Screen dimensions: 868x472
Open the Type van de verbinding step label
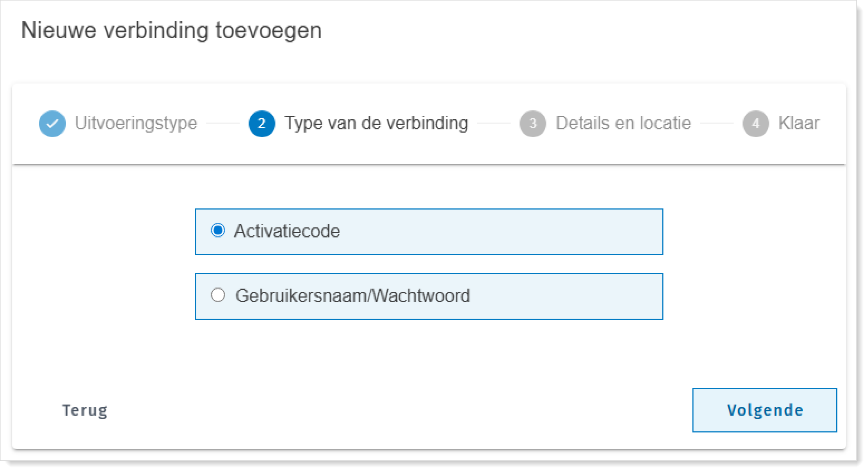pyautogui.click(x=376, y=123)
